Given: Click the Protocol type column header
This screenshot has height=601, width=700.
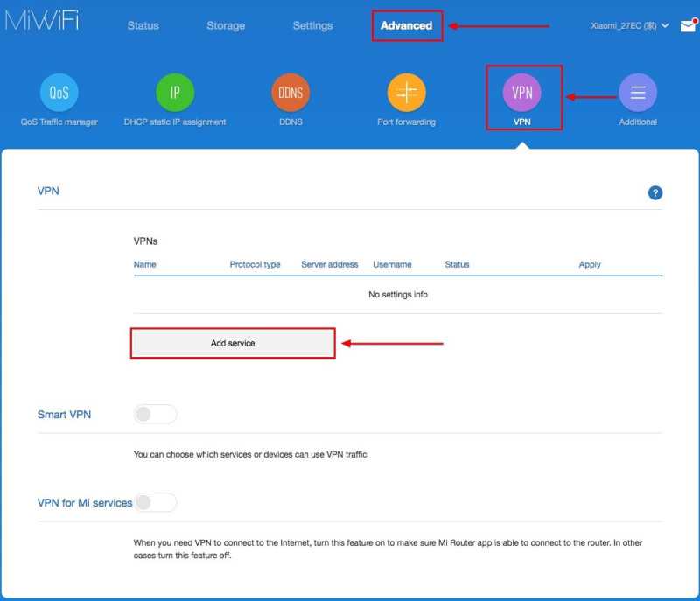Looking at the screenshot, I should [x=255, y=264].
